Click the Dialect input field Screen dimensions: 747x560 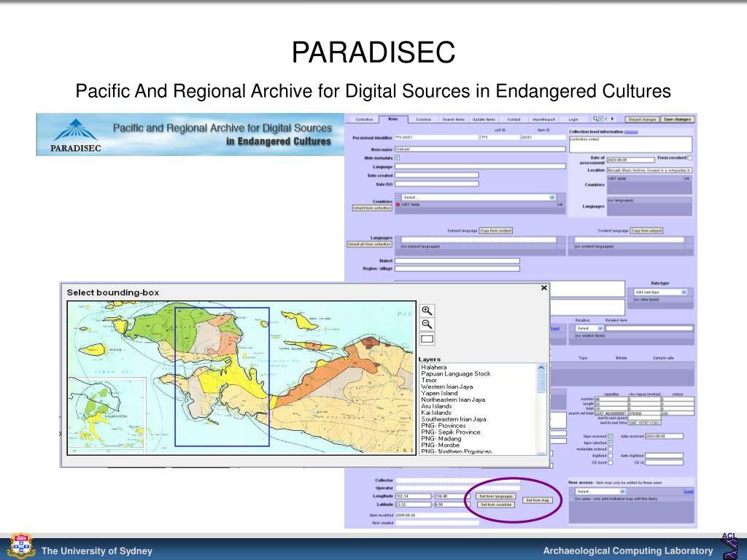click(x=457, y=260)
